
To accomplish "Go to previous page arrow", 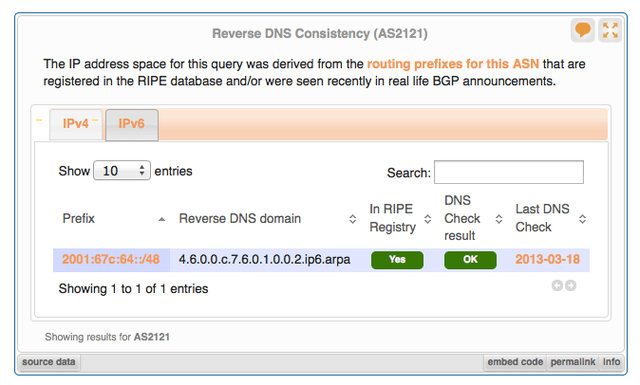I will (557, 285).
